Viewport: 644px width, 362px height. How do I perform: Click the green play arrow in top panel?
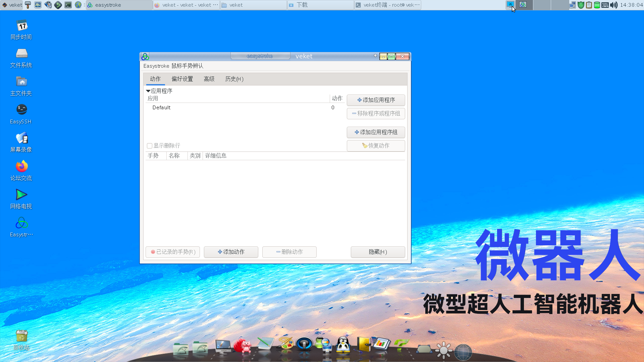[58, 5]
